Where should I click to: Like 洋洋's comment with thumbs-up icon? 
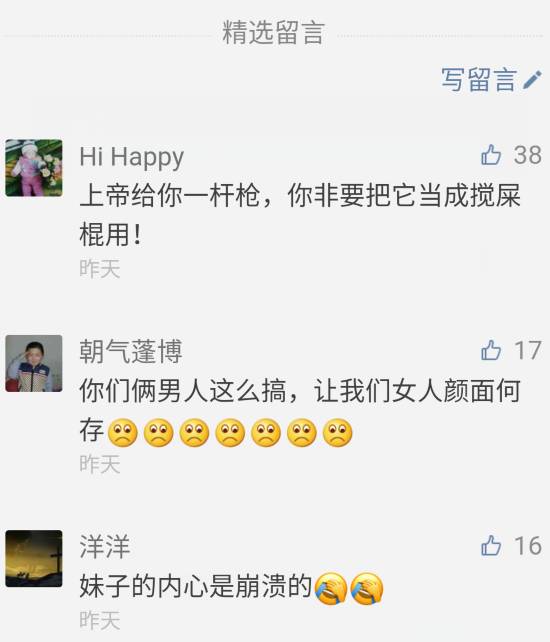491,545
